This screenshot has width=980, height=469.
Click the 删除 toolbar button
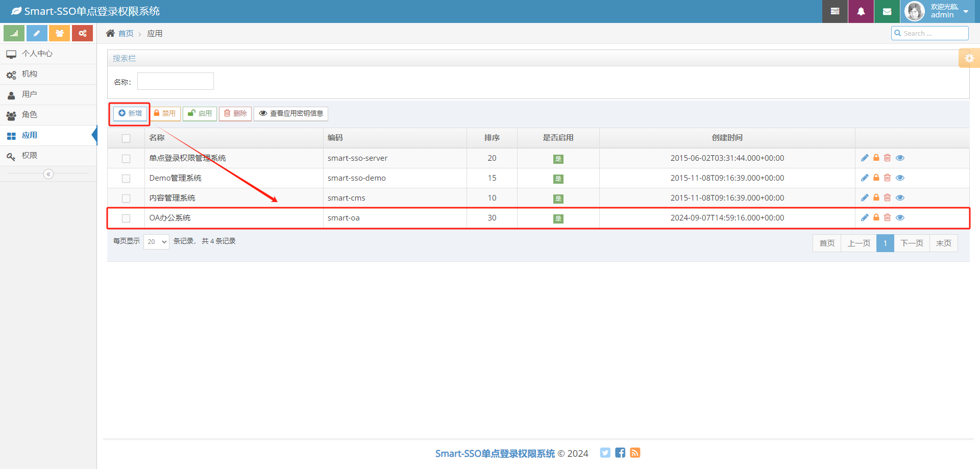235,113
